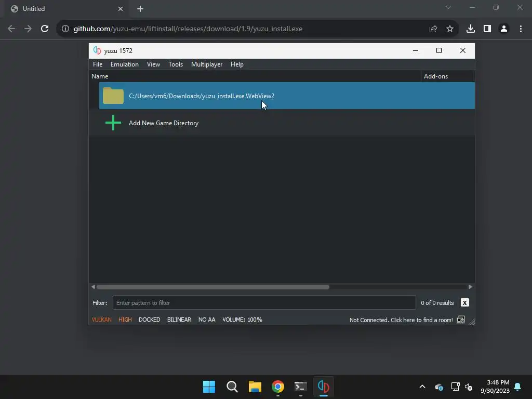
Task: Open the Help menu in yuzu
Action: [237, 64]
